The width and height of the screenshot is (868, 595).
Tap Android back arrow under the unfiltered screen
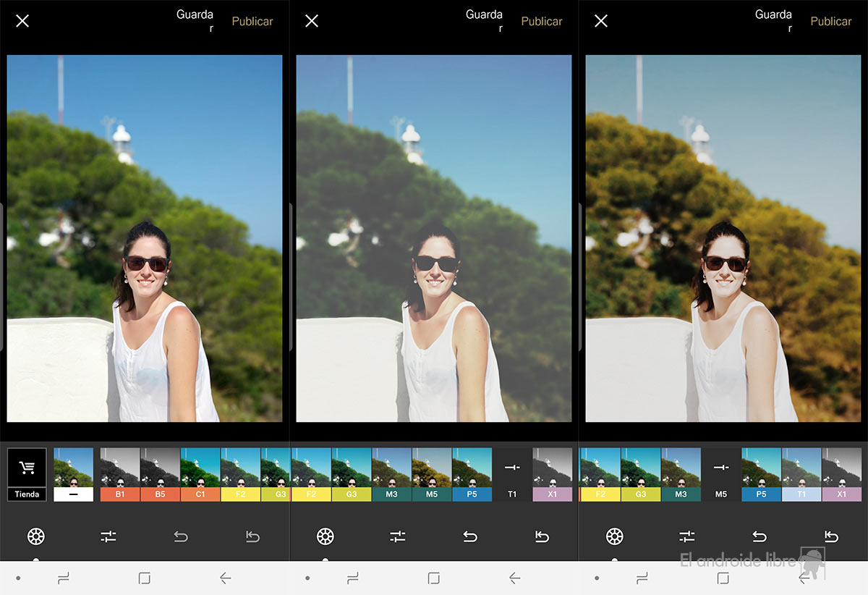(225, 578)
